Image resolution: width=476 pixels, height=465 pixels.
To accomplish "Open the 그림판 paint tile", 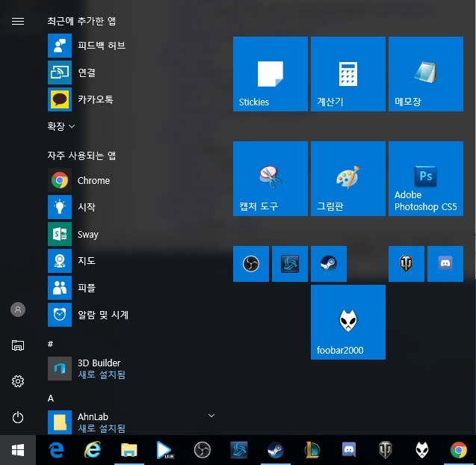I will tap(348, 179).
